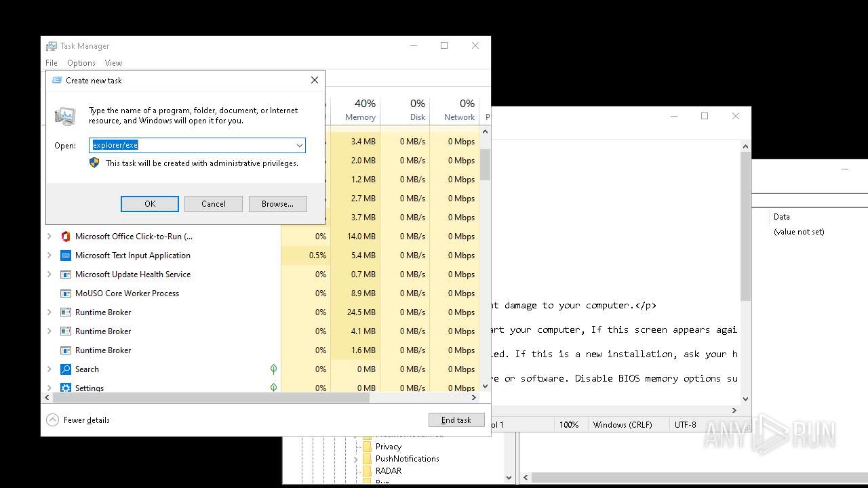The height and width of the screenshot is (488, 868).
Task: Sort by the Disk column header
Action: [x=405, y=110]
